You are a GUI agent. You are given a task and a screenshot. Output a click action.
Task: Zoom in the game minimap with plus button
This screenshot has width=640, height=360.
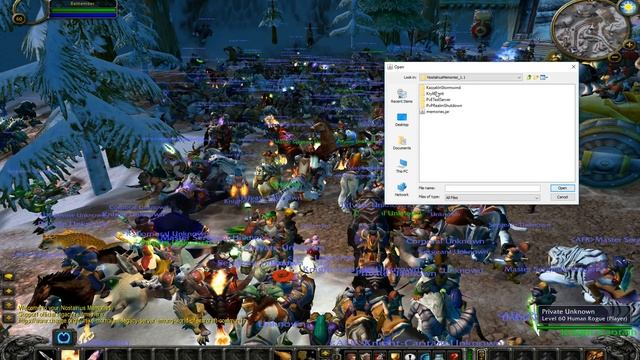point(629,45)
